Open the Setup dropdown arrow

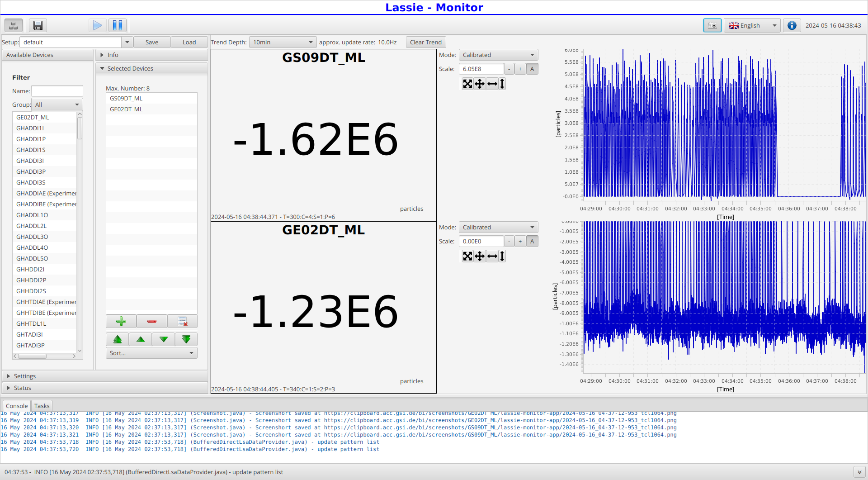(x=127, y=42)
